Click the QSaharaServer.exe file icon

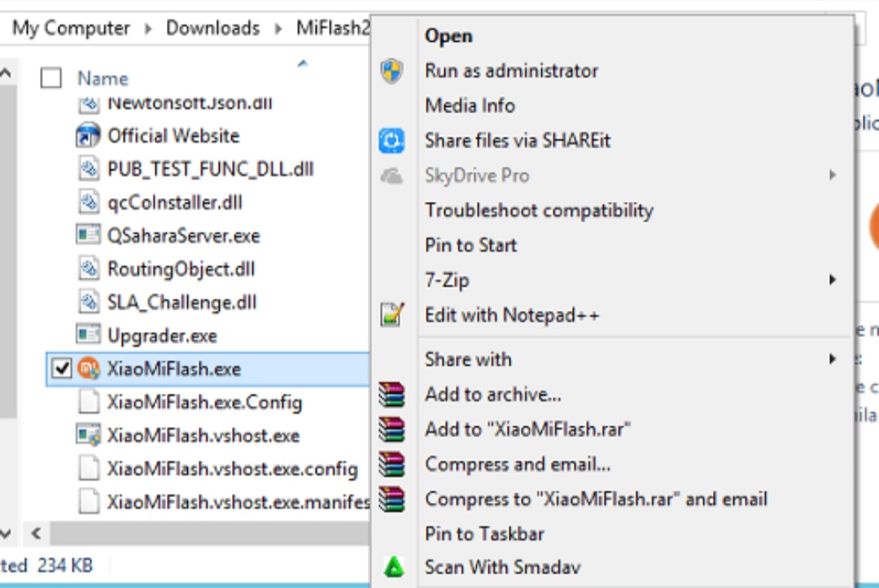(x=88, y=235)
